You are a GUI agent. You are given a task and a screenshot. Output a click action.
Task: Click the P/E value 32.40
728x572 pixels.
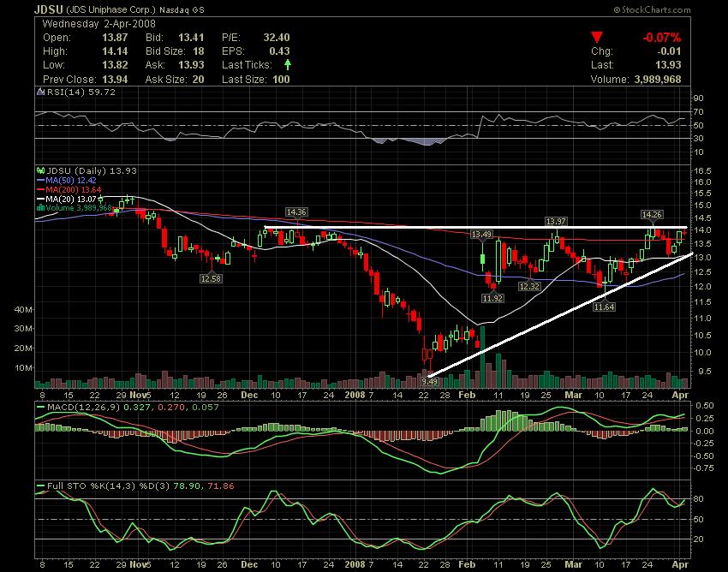277,38
